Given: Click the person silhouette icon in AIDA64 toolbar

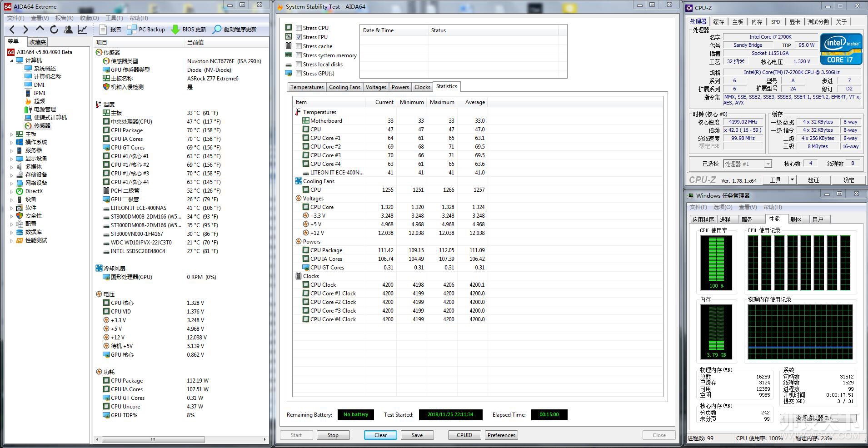Looking at the screenshot, I should (x=68, y=30).
